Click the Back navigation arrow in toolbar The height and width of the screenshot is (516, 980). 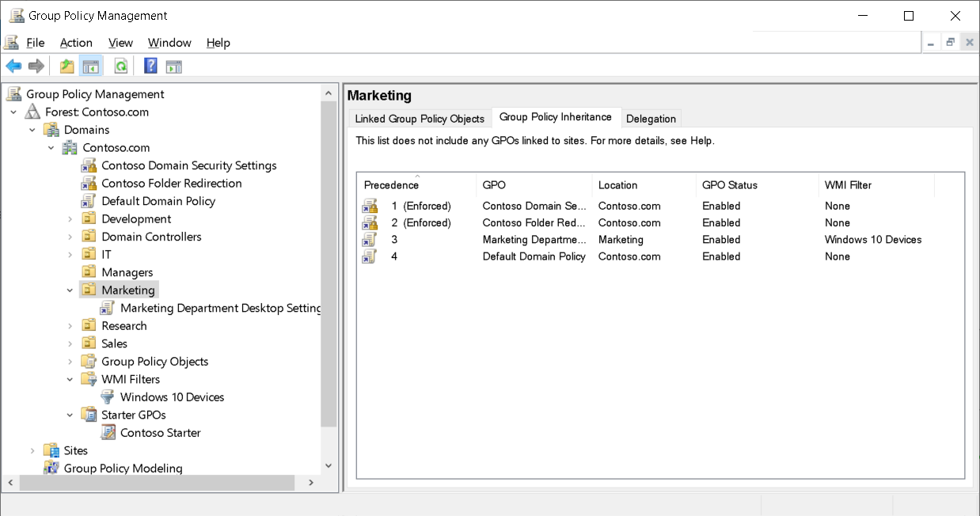[13, 66]
